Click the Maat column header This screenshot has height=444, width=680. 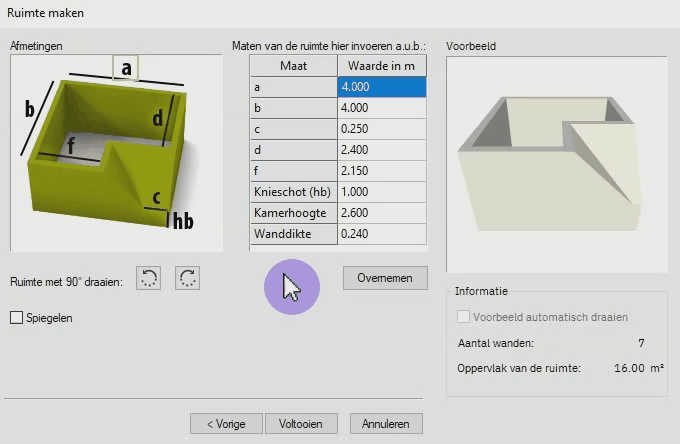[294, 66]
